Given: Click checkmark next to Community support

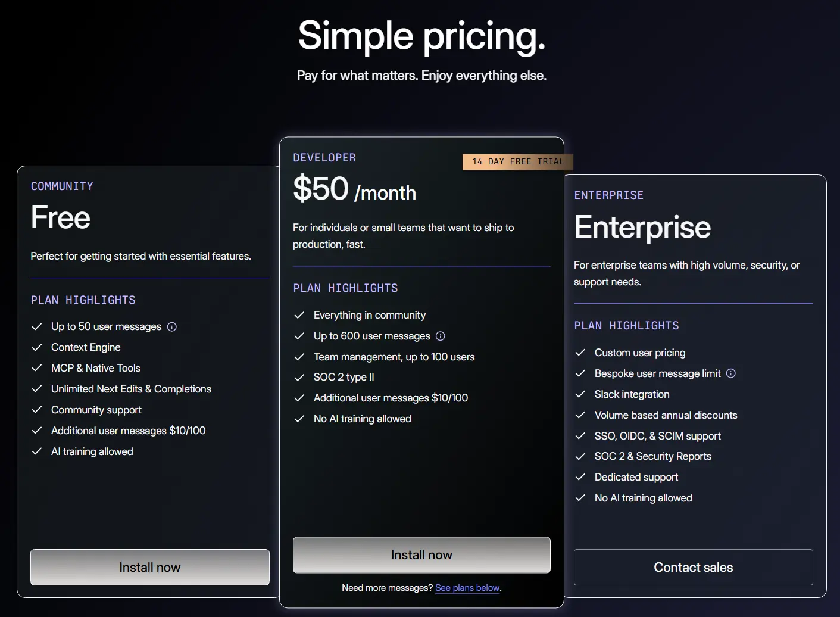Looking at the screenshot, I should click(x=37, y=410).
